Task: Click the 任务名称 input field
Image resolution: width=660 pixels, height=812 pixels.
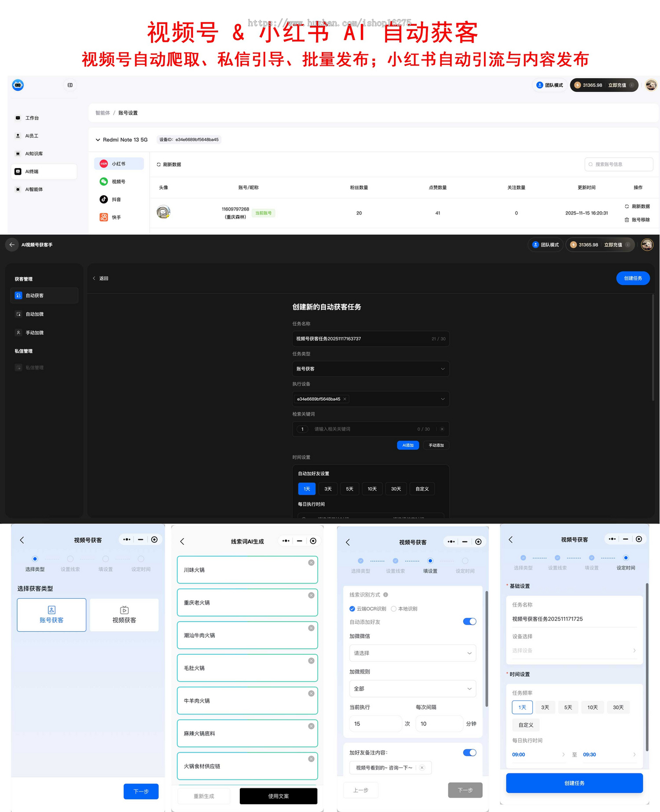Action: pos(371,339)
